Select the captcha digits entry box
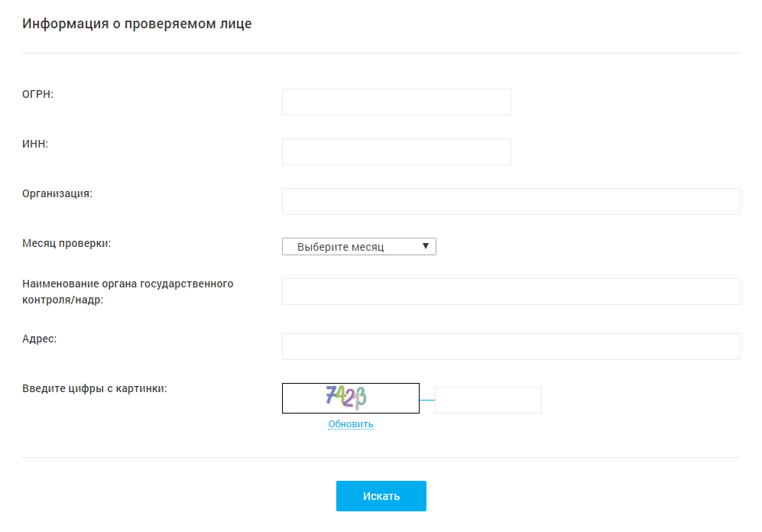Screen dimensions: 762x532 (x=488, y=400)
